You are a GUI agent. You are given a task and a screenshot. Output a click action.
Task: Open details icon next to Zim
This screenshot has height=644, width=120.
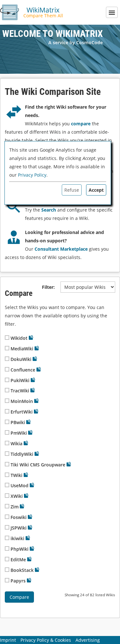22,506
